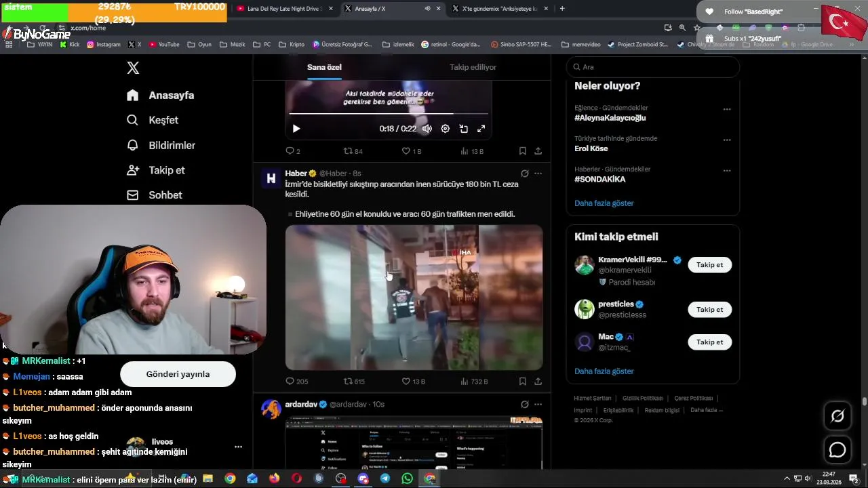
Task: Open Kripto bookmarks folder
Action: (292, 45)
